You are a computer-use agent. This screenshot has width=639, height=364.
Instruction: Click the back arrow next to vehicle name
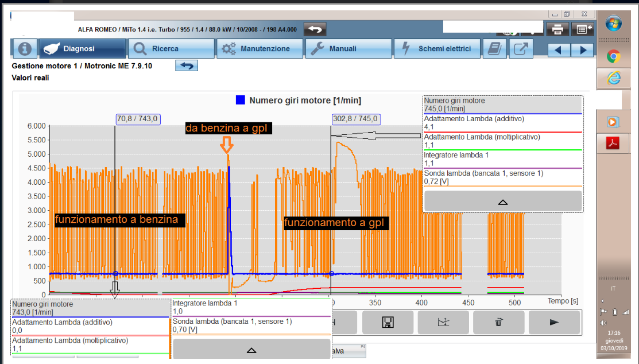315,29
